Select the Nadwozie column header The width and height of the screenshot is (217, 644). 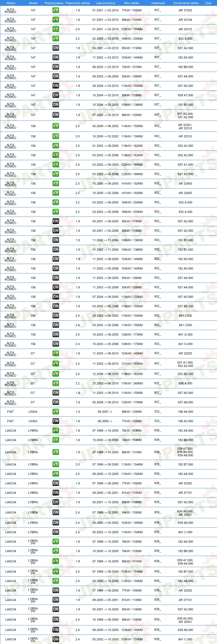click(x=158, y=3)
